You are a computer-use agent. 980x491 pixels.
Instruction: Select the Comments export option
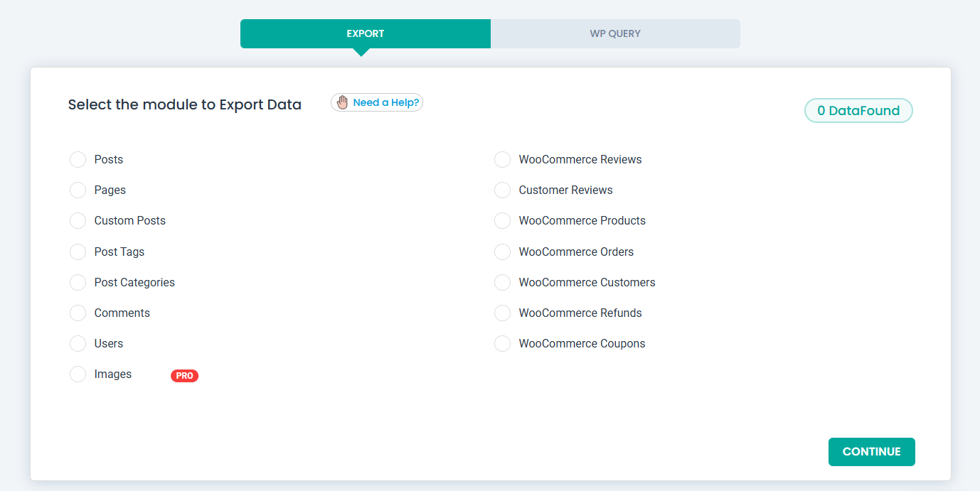pyautogui.click(x=78, y=313)
